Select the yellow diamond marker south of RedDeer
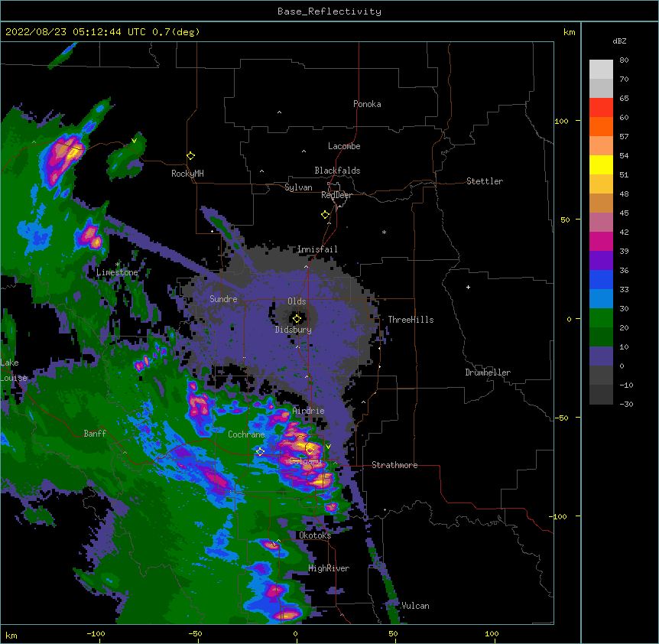Image resolution: width=659 pixels, height=644 pixels. [x=325, y=215]
